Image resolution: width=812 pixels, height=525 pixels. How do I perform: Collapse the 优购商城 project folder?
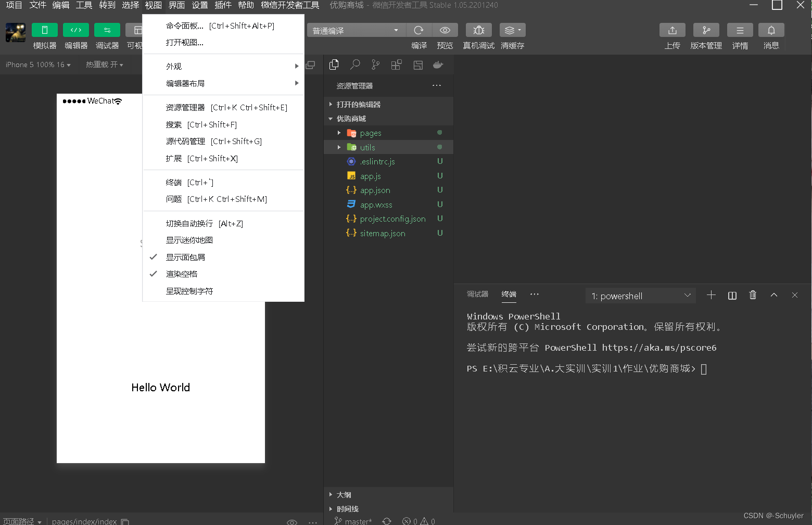click(388, 119)
